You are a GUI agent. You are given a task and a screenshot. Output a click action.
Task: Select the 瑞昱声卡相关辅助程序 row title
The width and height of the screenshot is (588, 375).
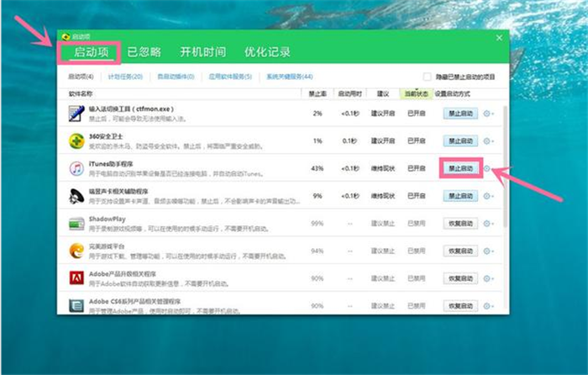tap(118, 192)
